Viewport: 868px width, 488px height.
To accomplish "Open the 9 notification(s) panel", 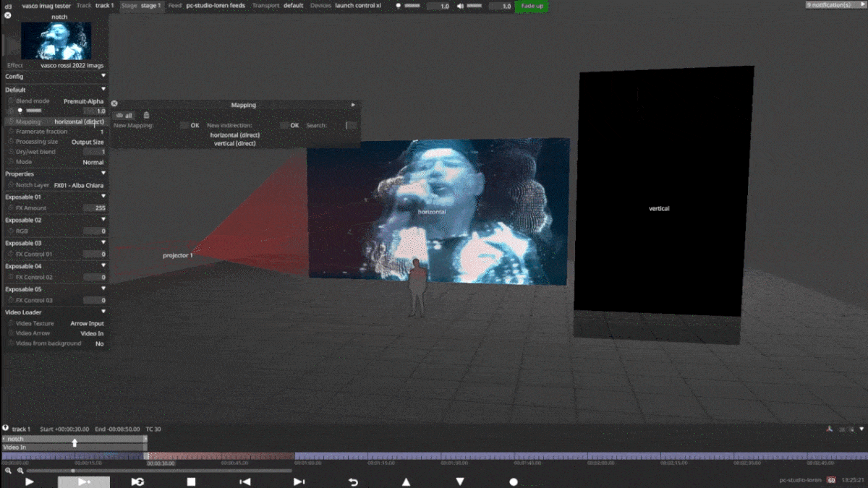I will [x=836, y=5].
